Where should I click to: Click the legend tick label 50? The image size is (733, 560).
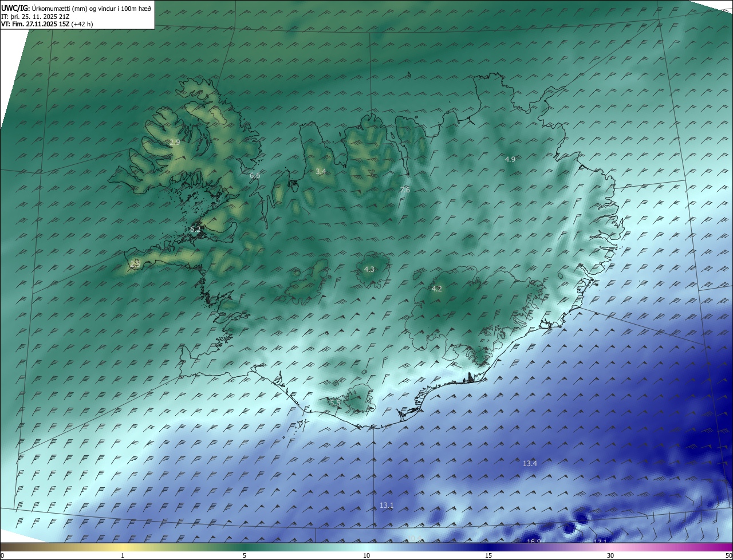728,555
